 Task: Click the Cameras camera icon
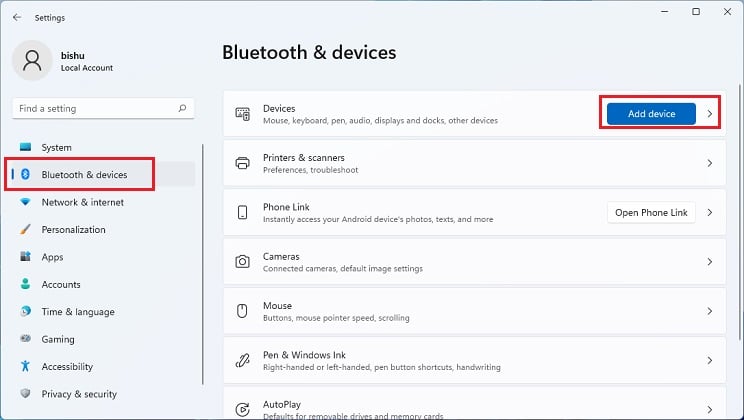pos(242,261)
